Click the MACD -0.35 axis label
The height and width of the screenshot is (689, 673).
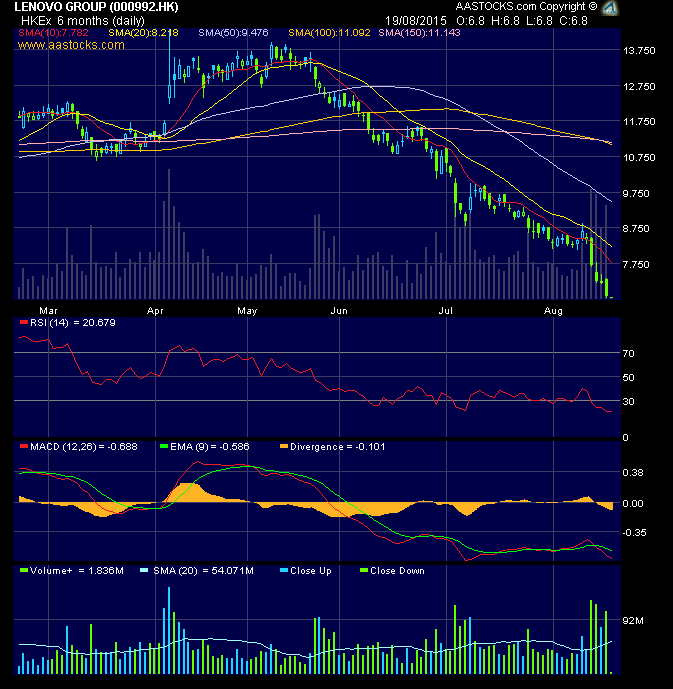[x=634, y=533]
